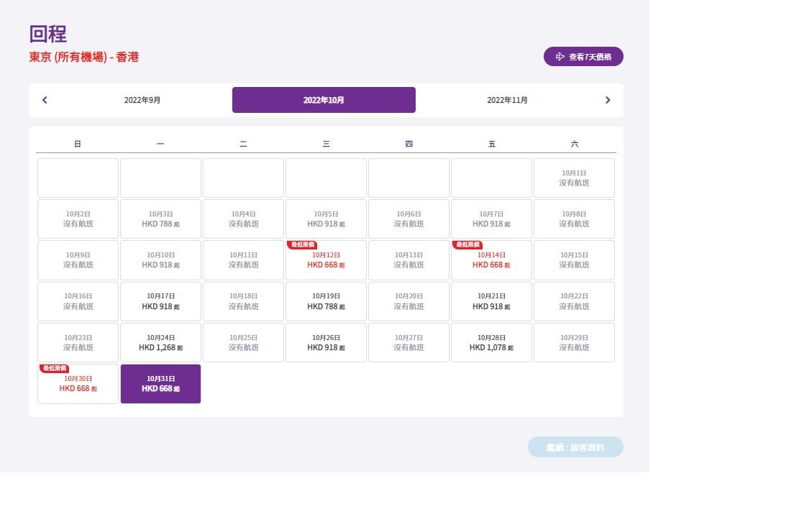This screenshot has width=799, height=532.
Task: Select October 26 return date
Action: 326,343
